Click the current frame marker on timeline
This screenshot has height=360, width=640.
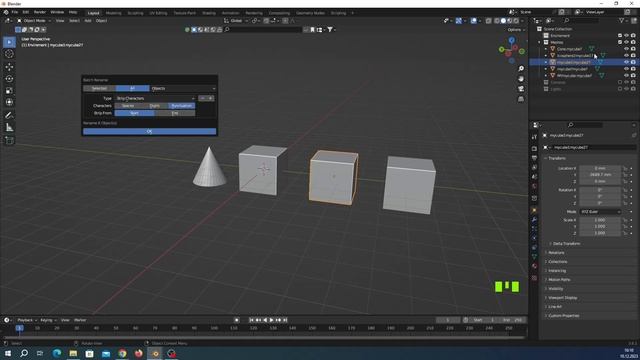point(19,328)
